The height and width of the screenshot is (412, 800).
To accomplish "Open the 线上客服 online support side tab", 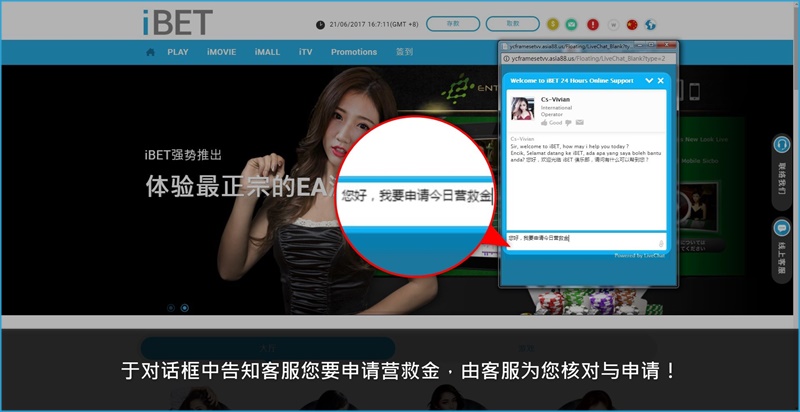I will [x=782, y=250].
